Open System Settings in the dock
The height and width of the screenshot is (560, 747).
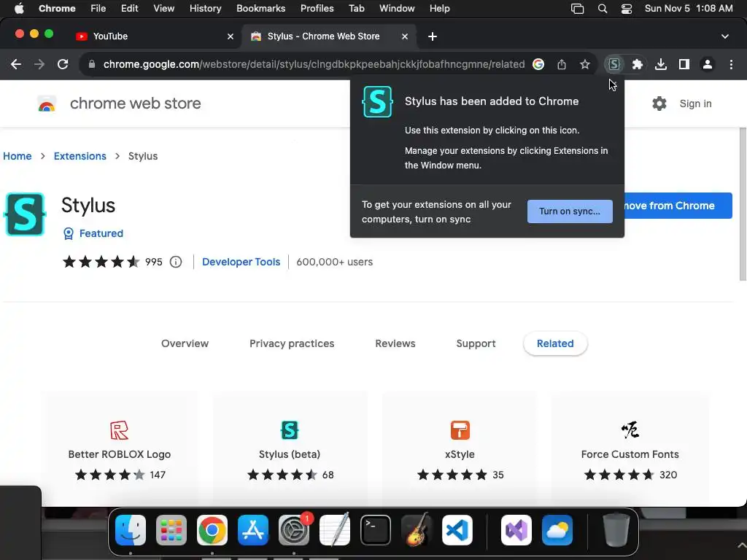point(294,530)
